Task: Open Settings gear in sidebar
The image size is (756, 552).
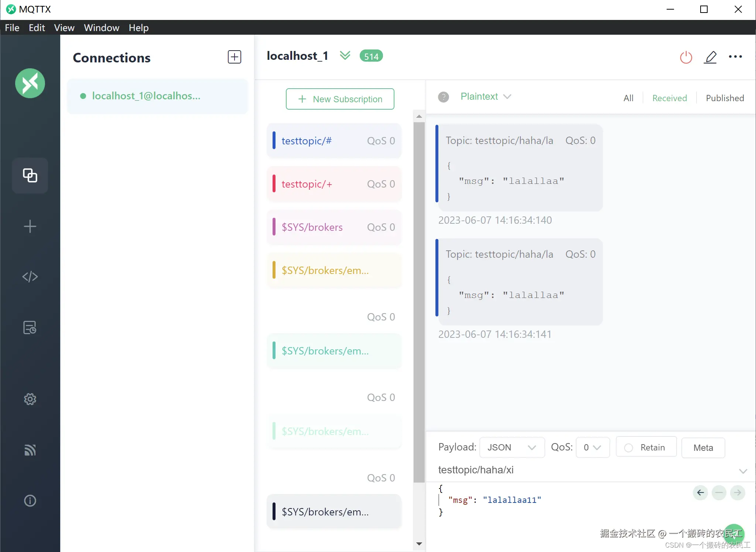Action: tap(30, 399)
